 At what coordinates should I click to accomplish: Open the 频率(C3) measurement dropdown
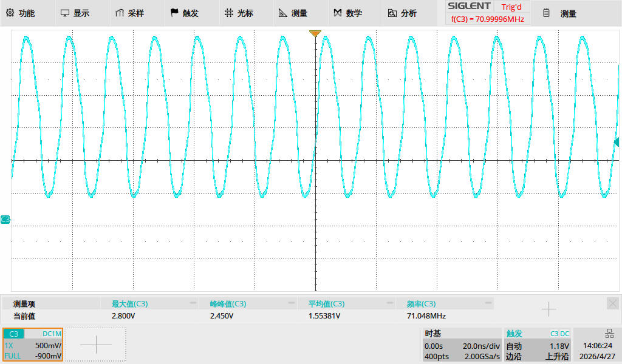444,304
